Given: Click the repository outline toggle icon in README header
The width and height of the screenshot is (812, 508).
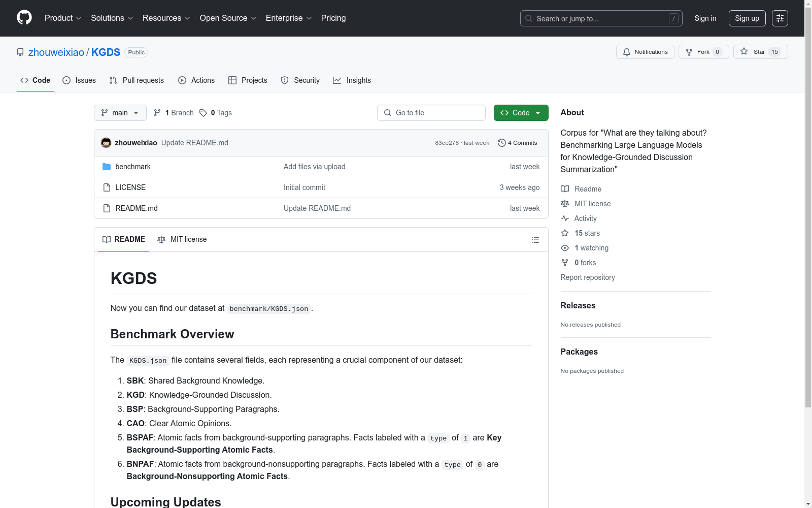Looking at the screenshot, I should 535,240.
